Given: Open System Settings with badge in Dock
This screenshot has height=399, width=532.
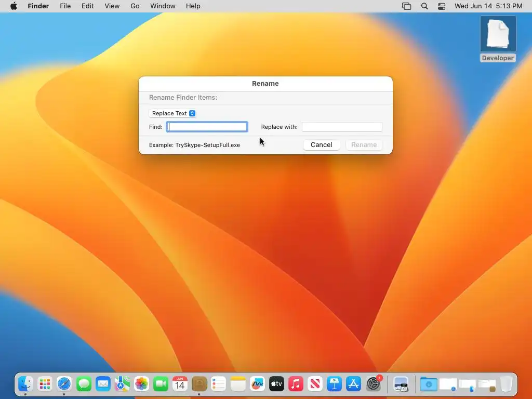Looking at the screenshot, I should (374, 384).
